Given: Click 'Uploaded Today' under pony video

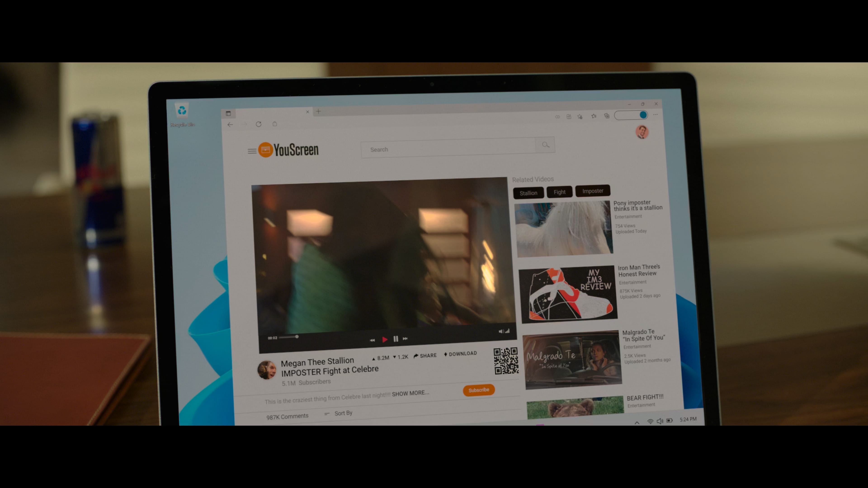Looking at the screenshot, I should click(x=631, y=231).
